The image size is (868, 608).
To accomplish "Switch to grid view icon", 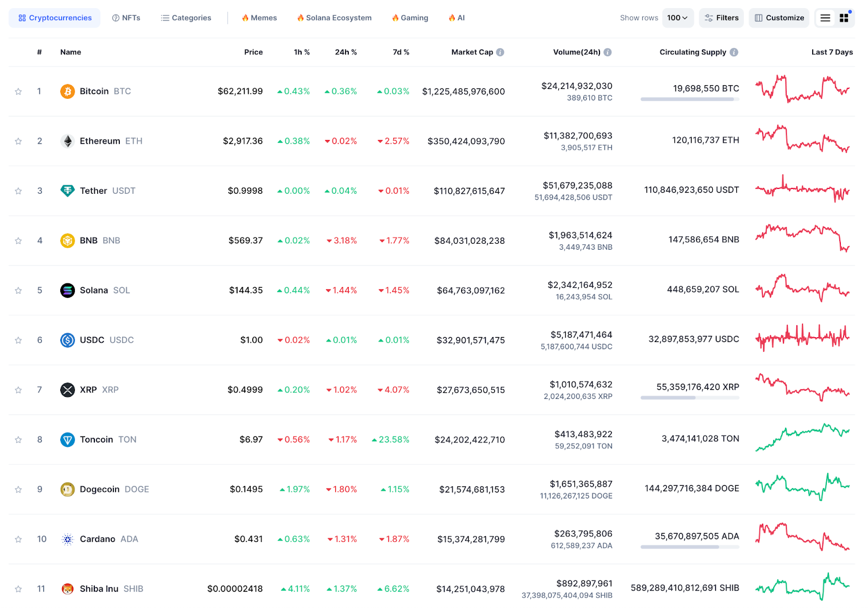I will 844,18.
